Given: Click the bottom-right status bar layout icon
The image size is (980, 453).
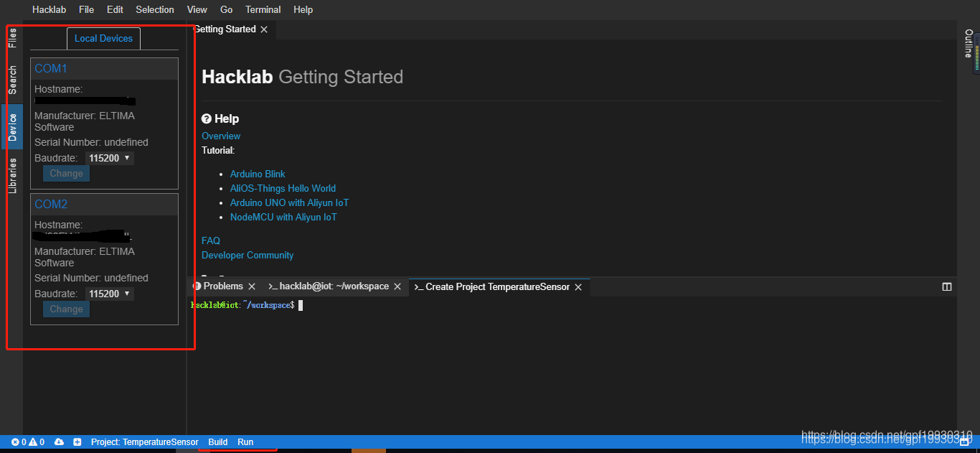Looking at the screenshot, I should (x=965, y=442).
